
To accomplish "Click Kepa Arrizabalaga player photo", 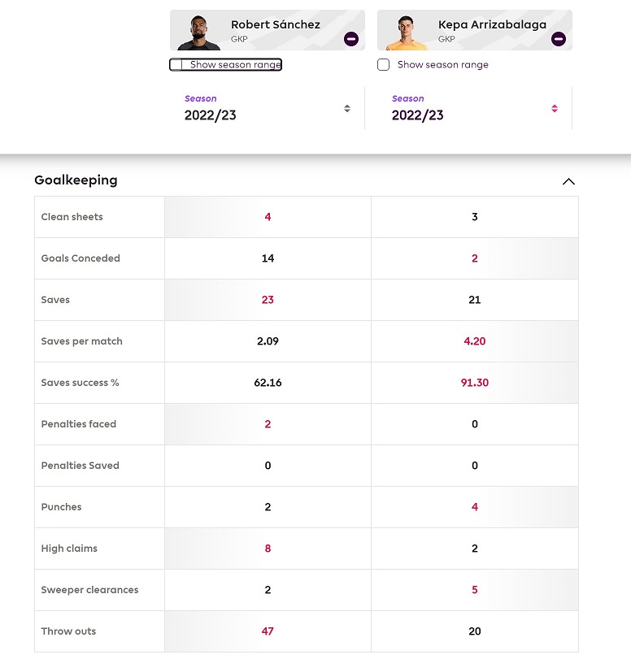I will point(406,33).
